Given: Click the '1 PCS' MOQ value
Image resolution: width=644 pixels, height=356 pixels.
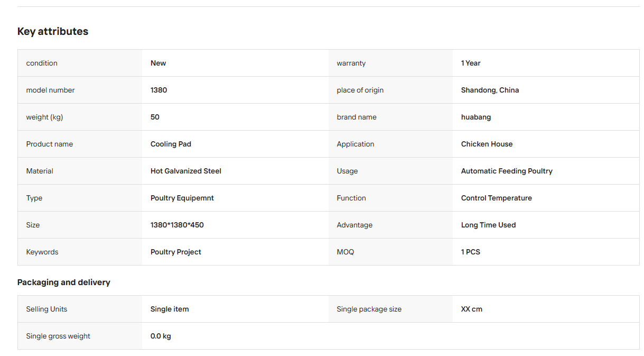Looking at the screenshot, I should pos(471,252).
